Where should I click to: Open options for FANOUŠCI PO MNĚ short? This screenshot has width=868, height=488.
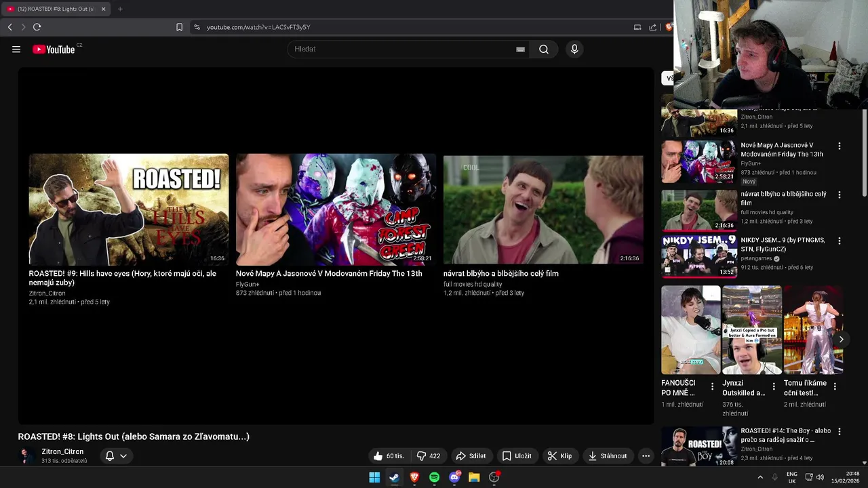point(712,386)
